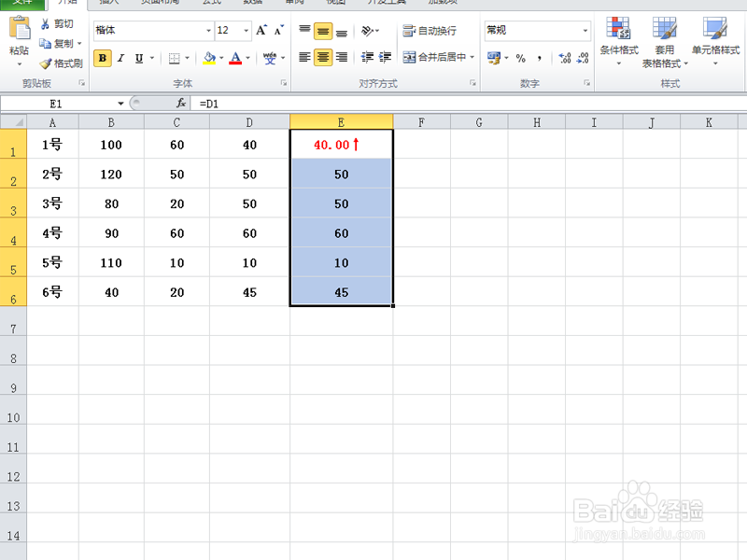Screen dimensions: 747x560
Task: Apply percent style
Action: click(521, 58)
